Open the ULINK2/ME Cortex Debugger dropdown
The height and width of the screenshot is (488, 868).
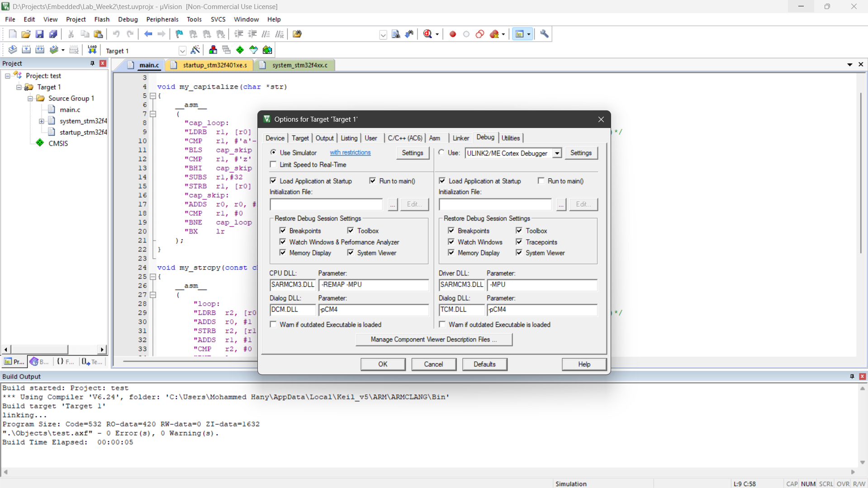coord(557,153)
